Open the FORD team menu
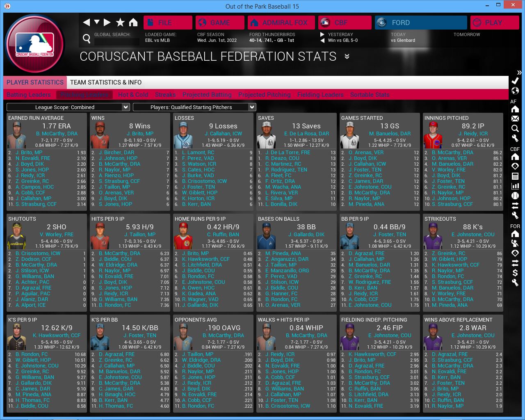 click(421, 23)
